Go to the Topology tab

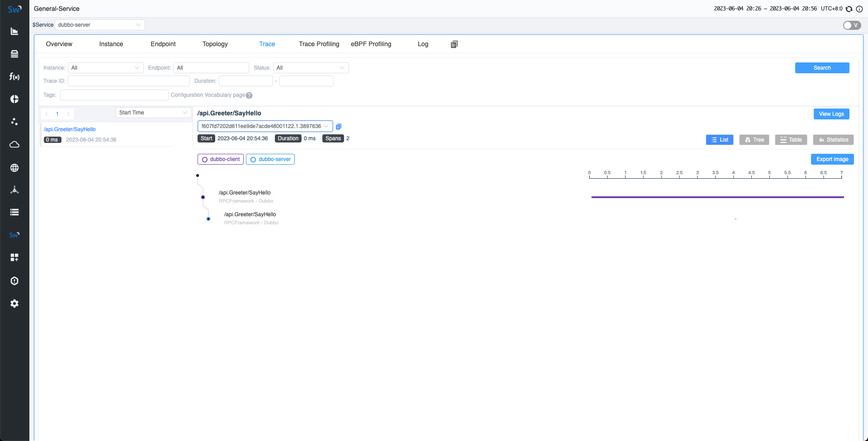click(x=215, y=44)
